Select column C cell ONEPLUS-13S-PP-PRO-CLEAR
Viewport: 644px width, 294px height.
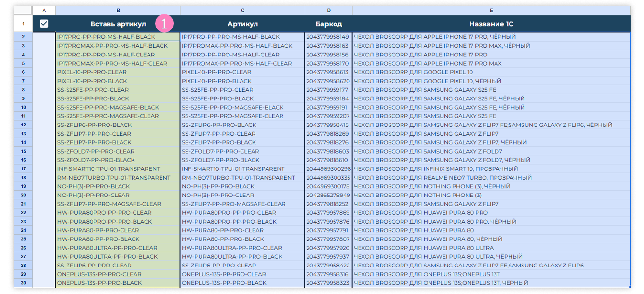pos(242,274)
